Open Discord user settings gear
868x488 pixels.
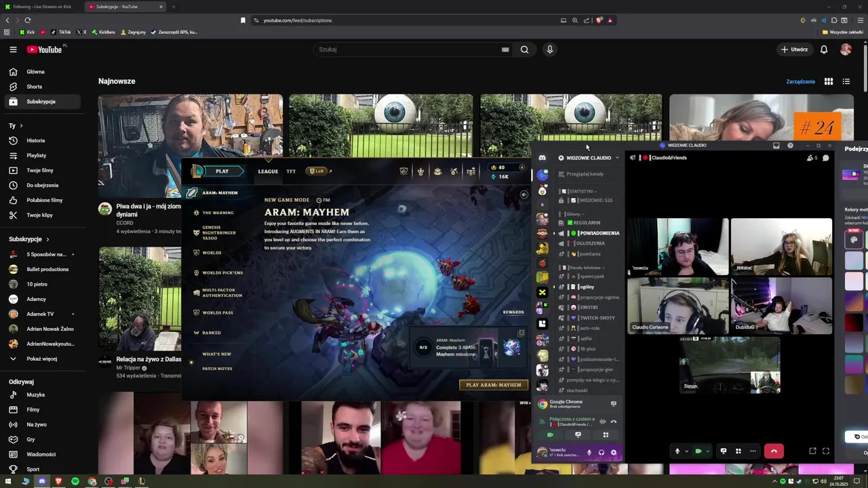click(614, 453)
